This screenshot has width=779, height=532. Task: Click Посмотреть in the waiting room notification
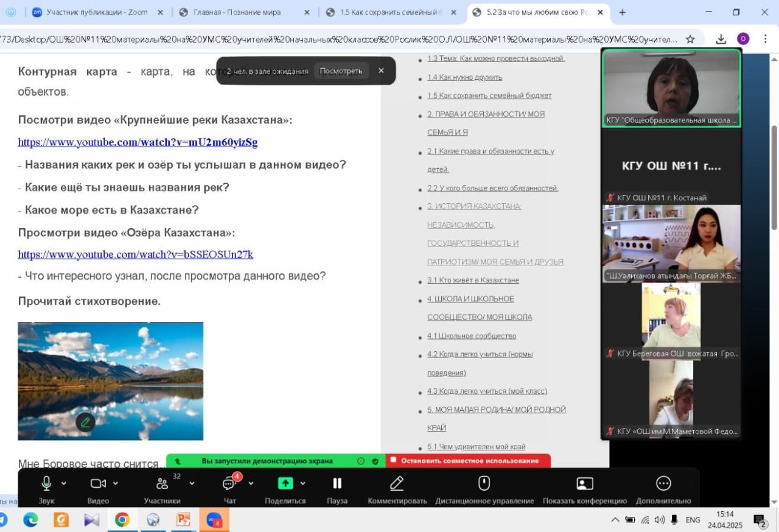point(341,71)
